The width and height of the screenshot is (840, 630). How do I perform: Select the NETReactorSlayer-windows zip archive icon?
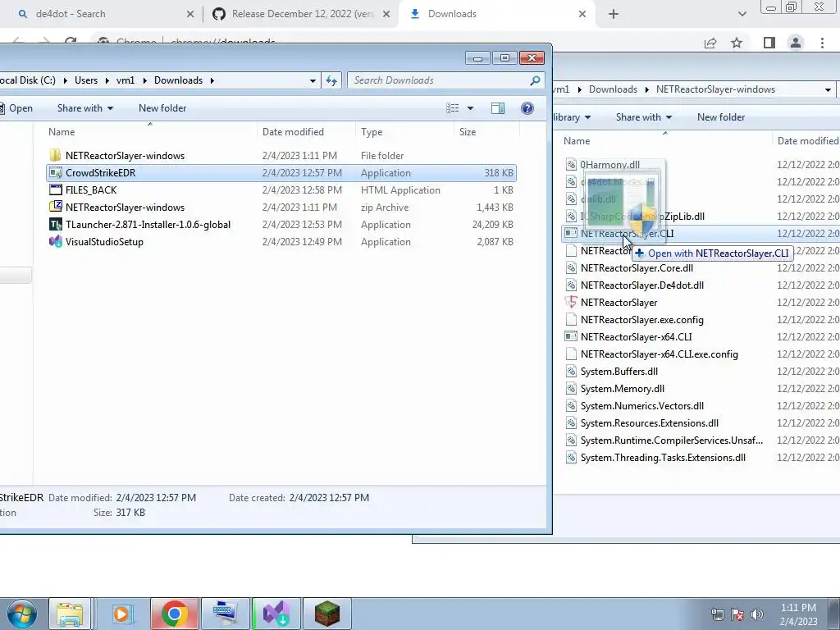click(x=55, y=207)
